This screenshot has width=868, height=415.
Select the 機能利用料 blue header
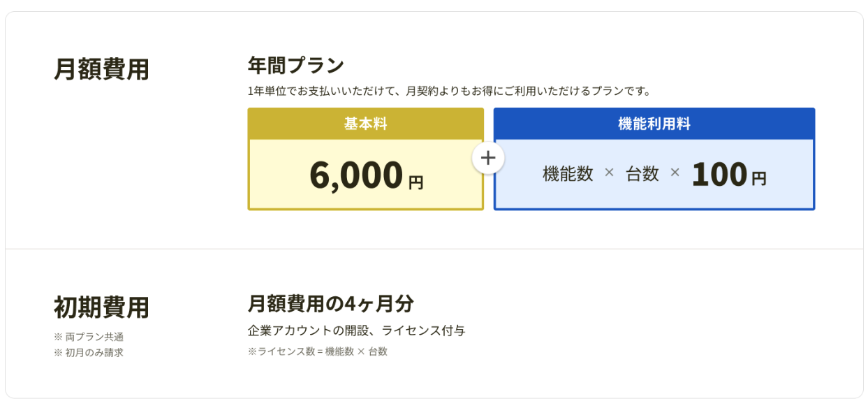pos(654,124)
